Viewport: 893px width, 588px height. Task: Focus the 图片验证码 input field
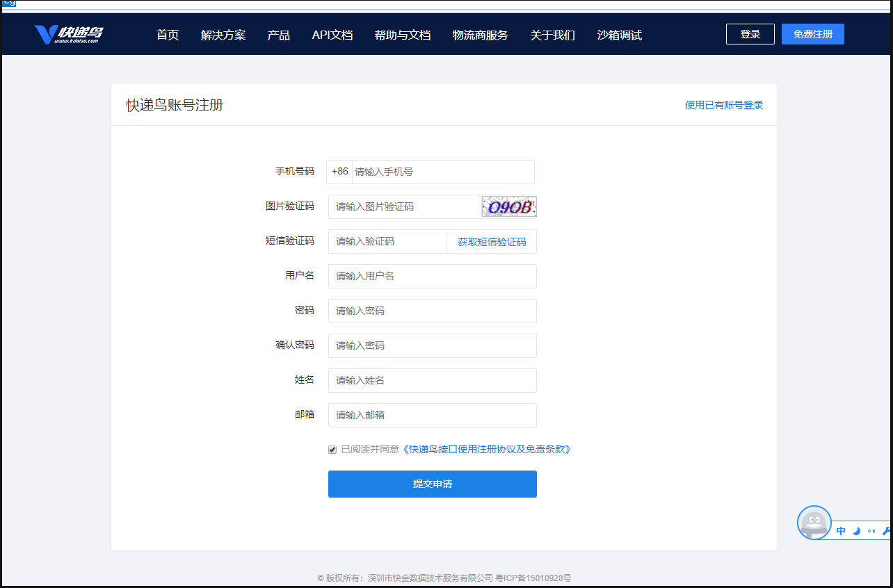click(x=405, y=206)
